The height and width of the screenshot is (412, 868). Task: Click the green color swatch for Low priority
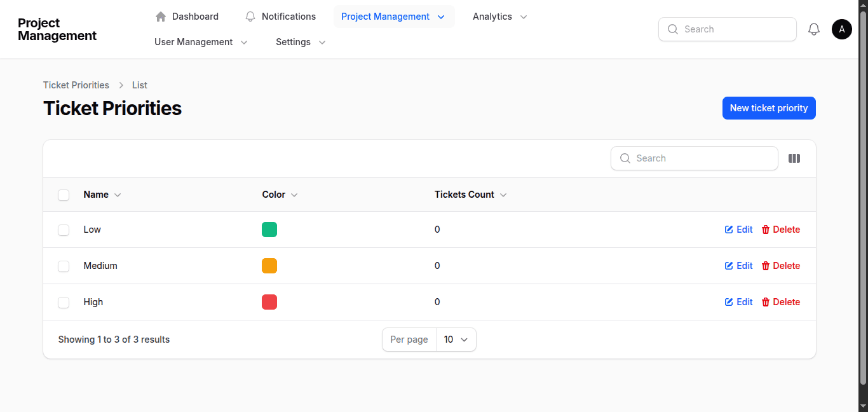click(x=269, y=230)
